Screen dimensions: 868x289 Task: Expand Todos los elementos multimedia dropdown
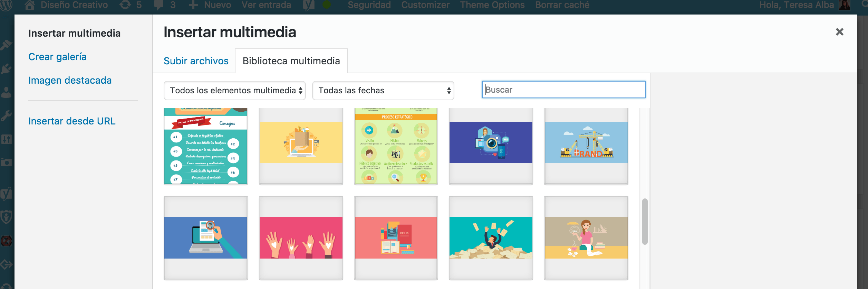[235, 91]
